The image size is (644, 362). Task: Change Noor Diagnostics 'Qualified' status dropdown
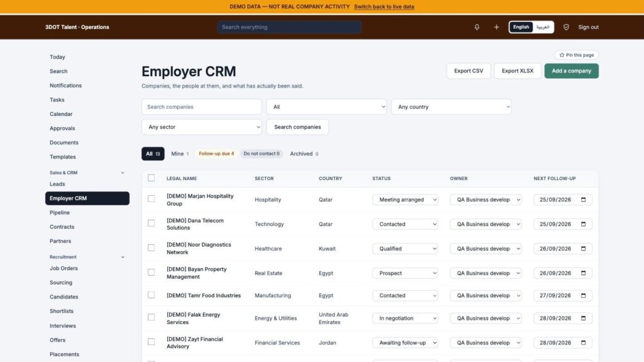(x=406, y=249)
